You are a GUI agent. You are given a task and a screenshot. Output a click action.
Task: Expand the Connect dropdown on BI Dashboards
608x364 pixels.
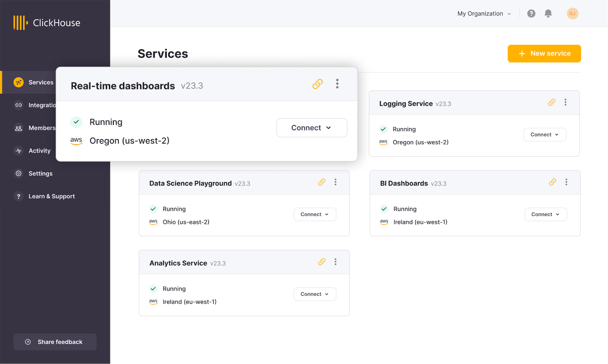(545, 214)
